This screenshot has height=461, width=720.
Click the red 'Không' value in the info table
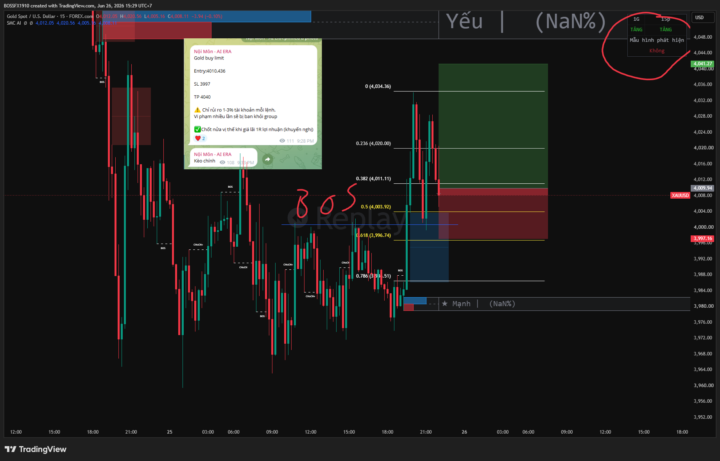657,51
